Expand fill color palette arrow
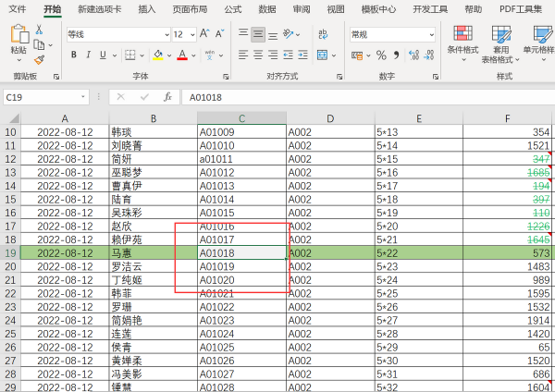 [x=169, y=55]
